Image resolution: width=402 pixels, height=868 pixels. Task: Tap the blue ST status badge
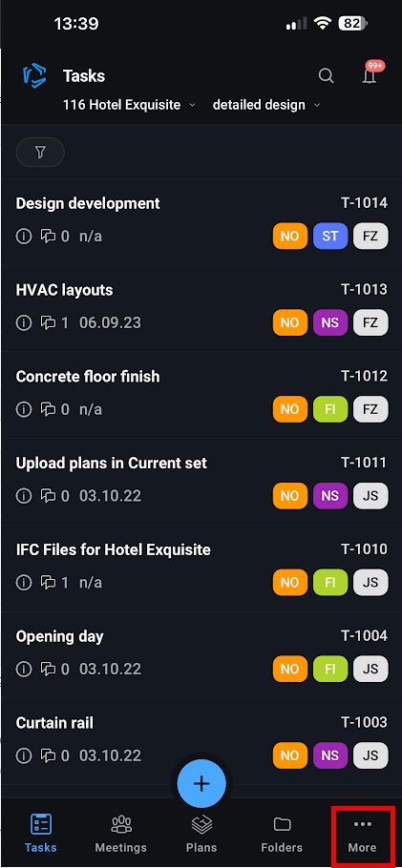pyautogui.click(x=330, y=237)
